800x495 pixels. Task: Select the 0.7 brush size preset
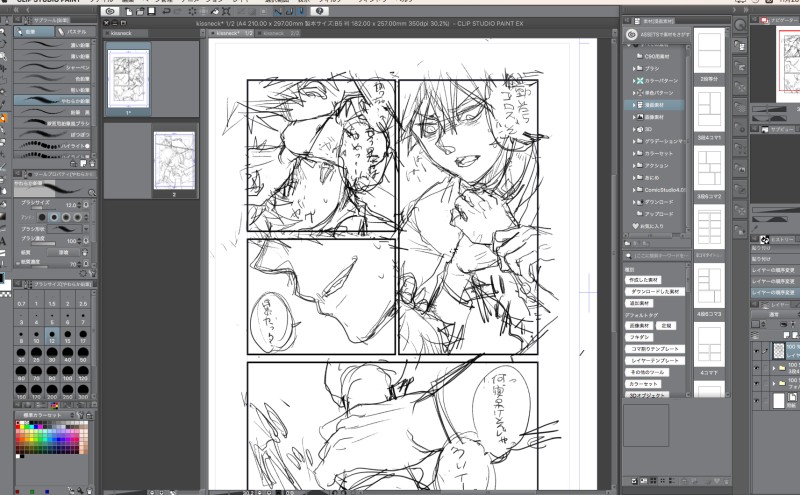(21, 300)
